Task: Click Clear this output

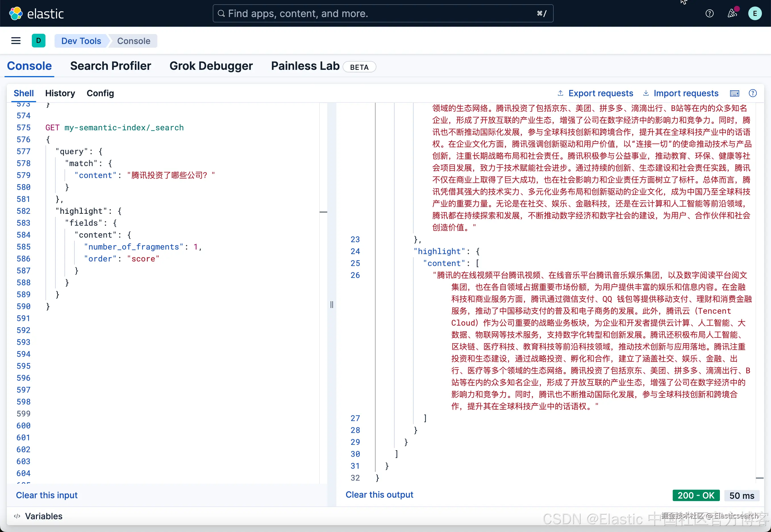Action: tap(379, 495)
